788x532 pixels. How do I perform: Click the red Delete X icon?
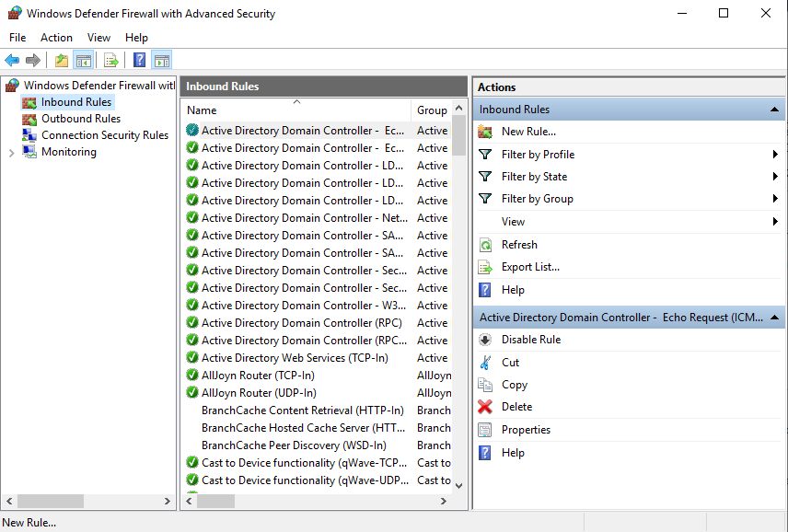pos(485,407)
